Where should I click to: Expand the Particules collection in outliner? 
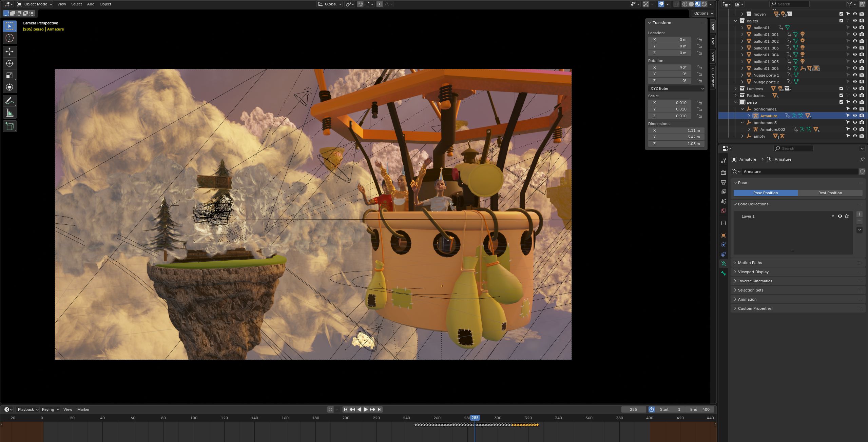735,96
